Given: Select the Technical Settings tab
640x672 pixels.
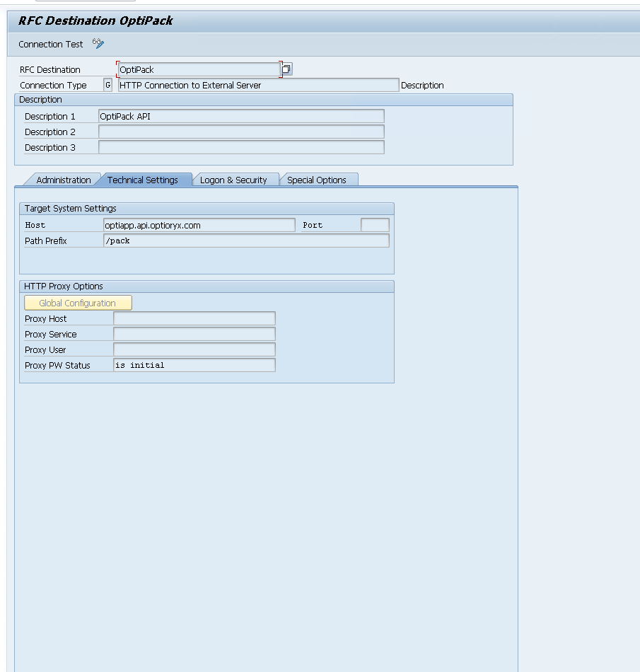Looking at the screenshot, I should [143, 180].
